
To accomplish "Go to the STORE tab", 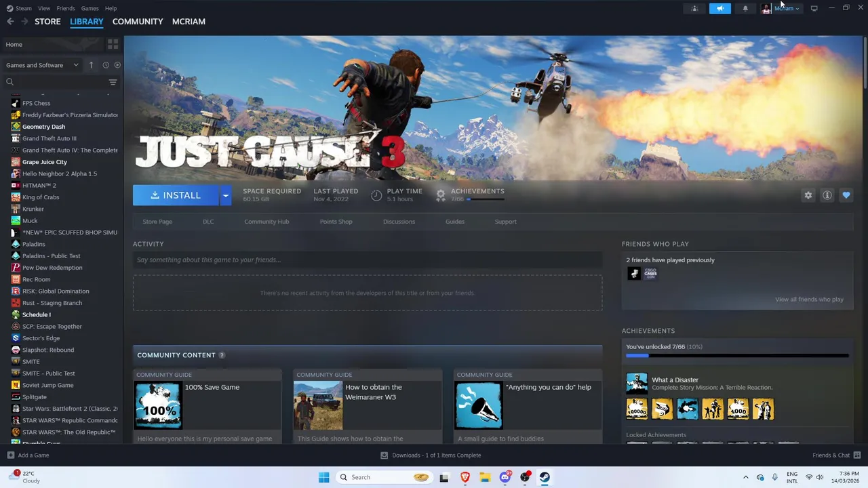I will [x=47, y=22].
